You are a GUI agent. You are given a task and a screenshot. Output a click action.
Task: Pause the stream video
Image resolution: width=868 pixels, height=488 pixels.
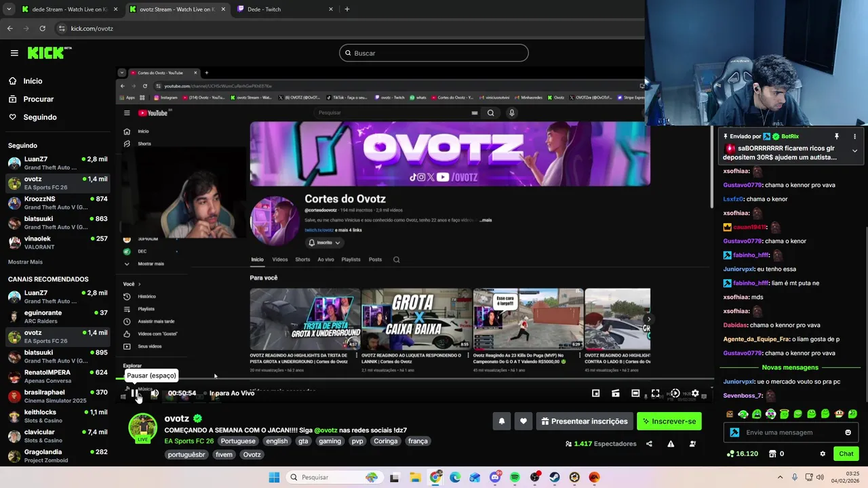(135, 393)
